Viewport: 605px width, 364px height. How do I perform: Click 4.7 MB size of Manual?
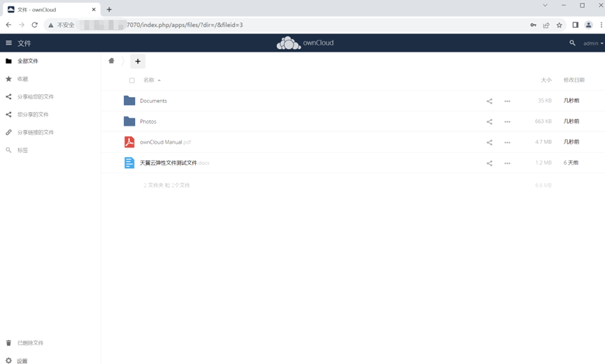543,142
